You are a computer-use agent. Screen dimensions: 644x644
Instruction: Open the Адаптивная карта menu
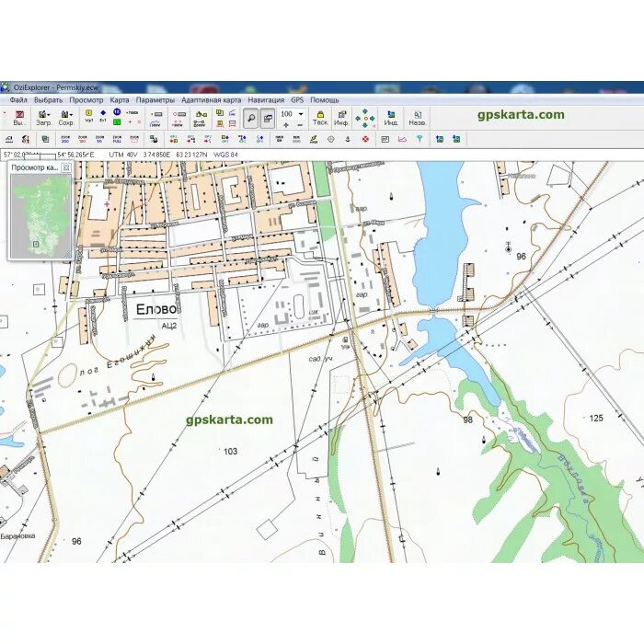[211, 99]
